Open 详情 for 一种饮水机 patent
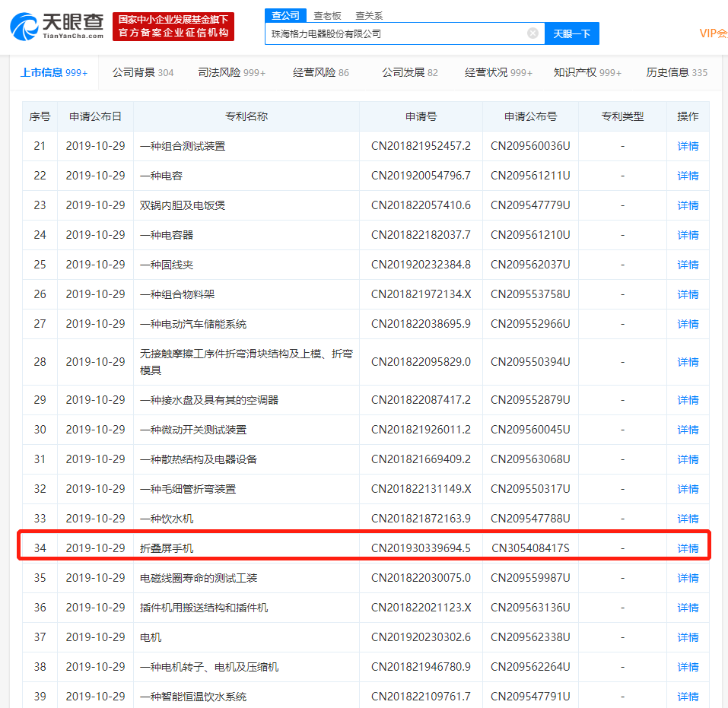The width and height of the screenshot is (728, 708). pyautogui.click(x=688, y=519)
